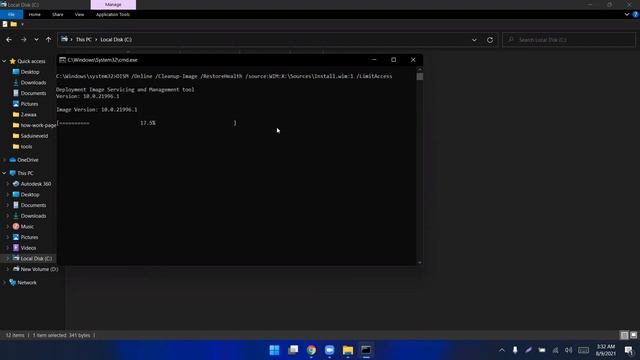The image size is (640, 360).
Task: Open Desktop under Quick access
Action: pos(30,72)
